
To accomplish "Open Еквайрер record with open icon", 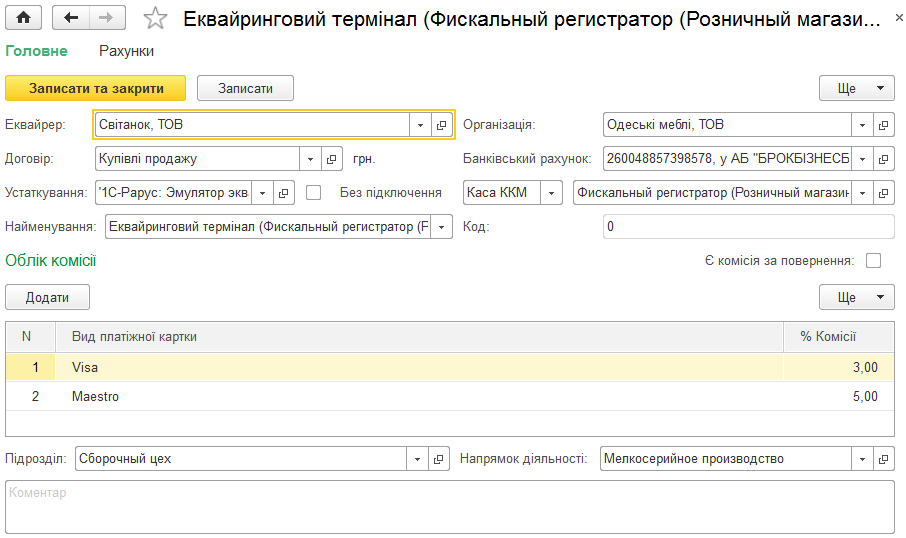I will tap(441, 125).
